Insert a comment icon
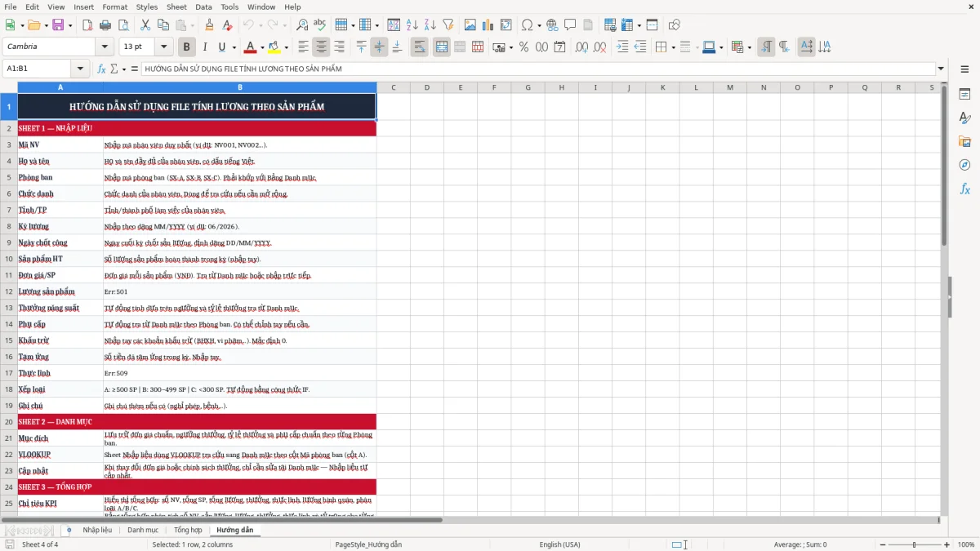This screenshot has height=551, width=980. [570, 25]
